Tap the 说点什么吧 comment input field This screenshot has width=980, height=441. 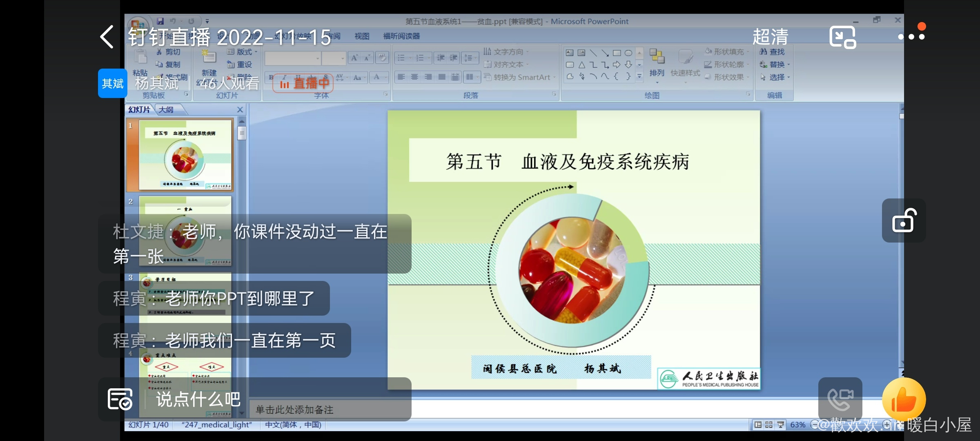click(198, 399)
